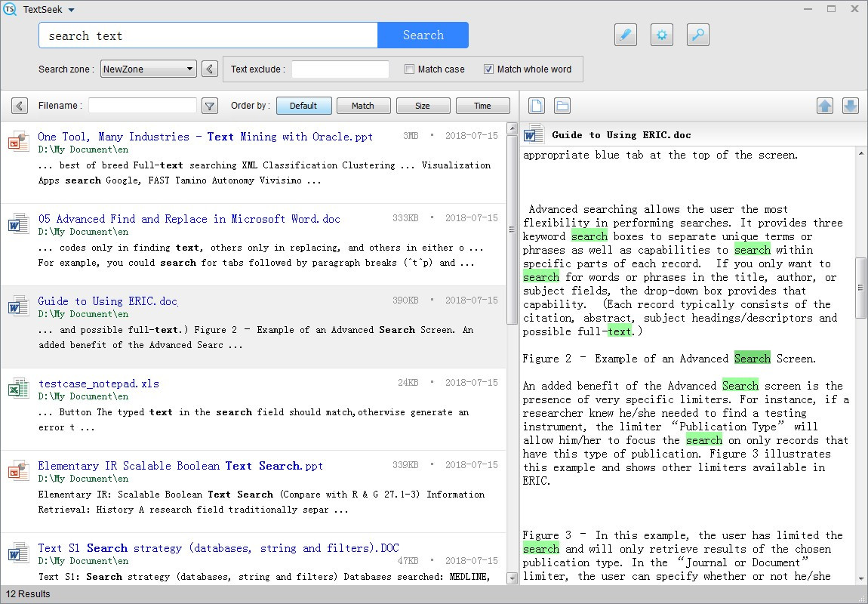Click the preview pane scrollbar thumb
The image size is (868, 604).
(860, 288)
